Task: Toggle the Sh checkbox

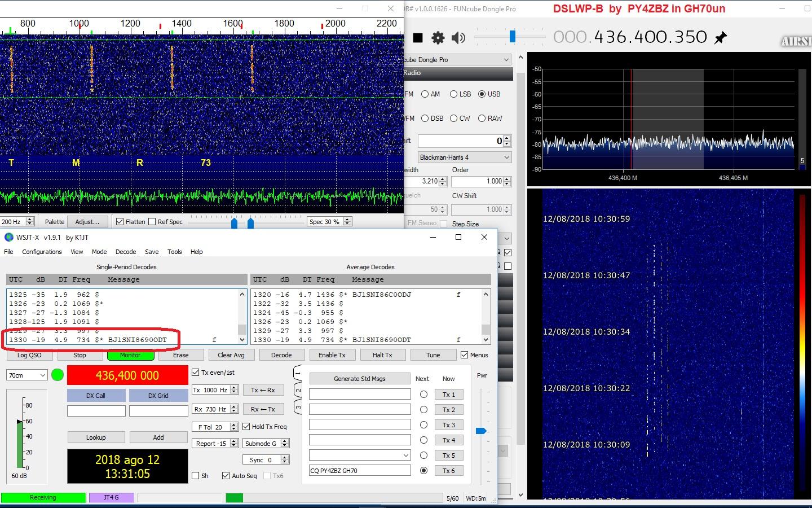Action: tap(196, 476)
